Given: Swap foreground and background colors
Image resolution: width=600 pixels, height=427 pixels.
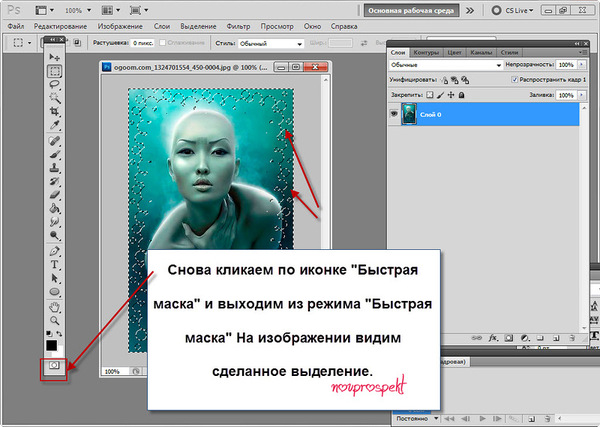Looking at the screenshot, I should click(x=59, y=334).
